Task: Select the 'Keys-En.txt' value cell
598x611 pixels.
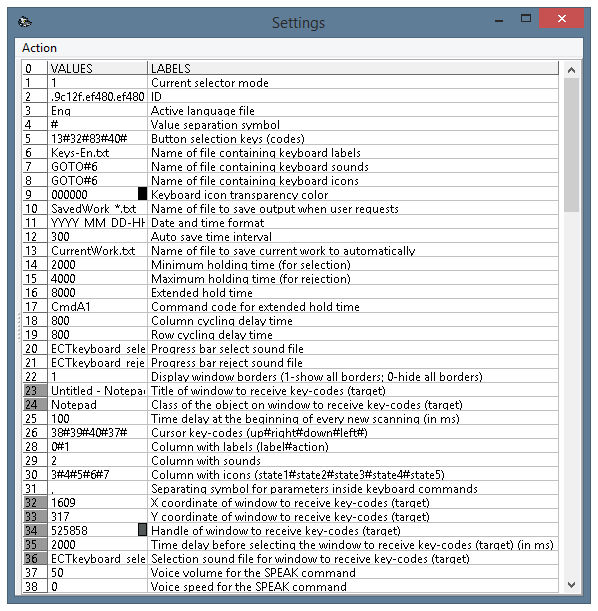Action: click(x=97, y=152)
